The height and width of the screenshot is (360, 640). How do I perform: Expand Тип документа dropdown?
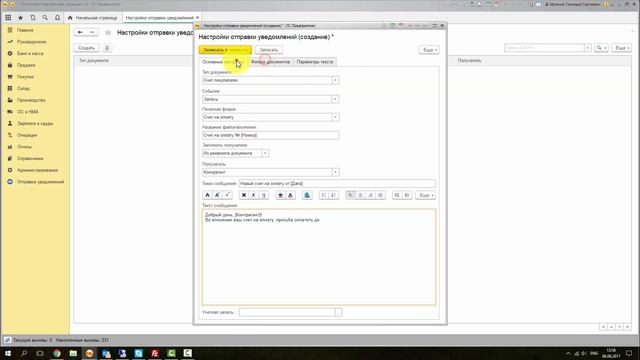335,80
